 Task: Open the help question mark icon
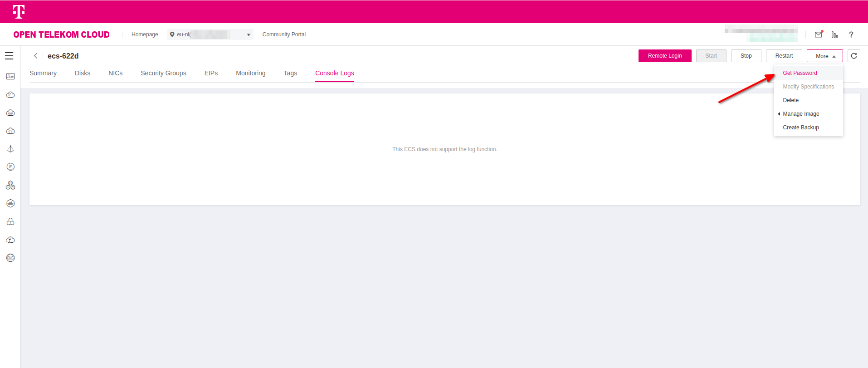pos(851,34)
